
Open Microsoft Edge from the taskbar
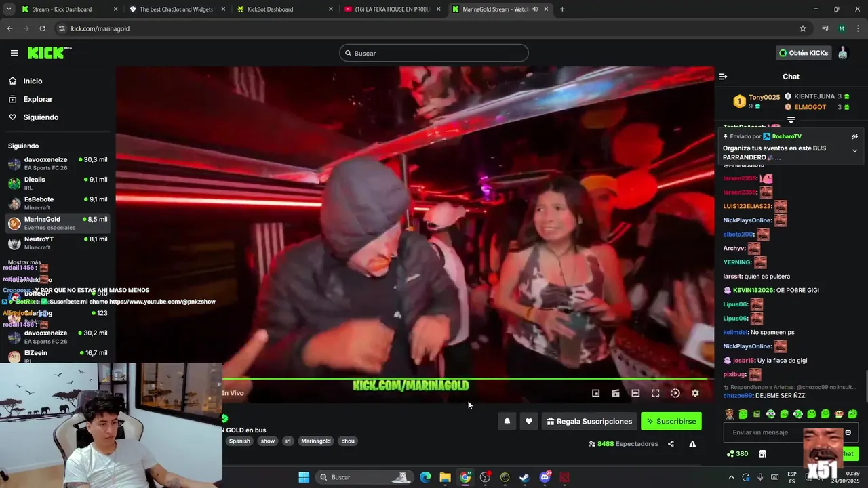425,477
